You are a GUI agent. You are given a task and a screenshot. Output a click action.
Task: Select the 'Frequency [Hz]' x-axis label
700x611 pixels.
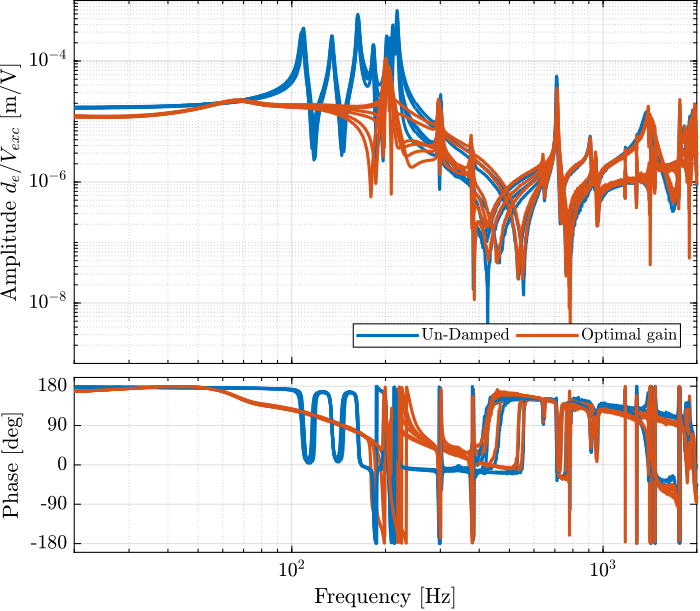pyautogui.click(x=385, y=597)
